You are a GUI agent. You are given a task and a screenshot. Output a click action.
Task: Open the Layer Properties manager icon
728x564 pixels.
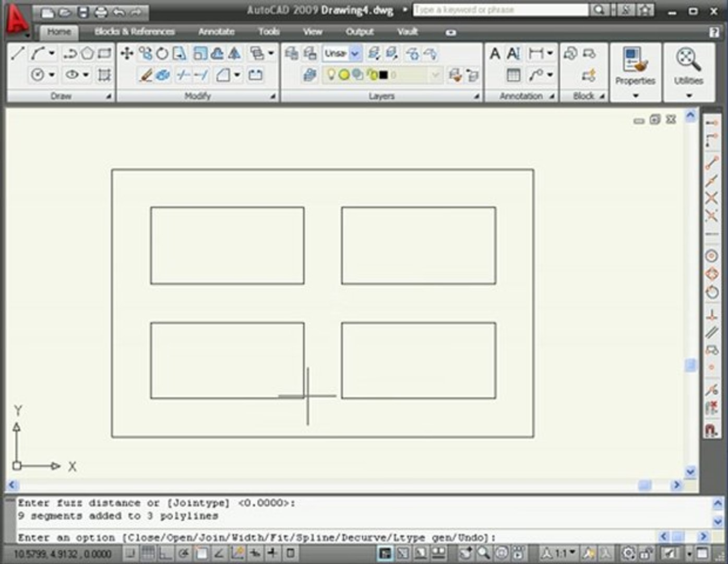(x=310, y=75)
